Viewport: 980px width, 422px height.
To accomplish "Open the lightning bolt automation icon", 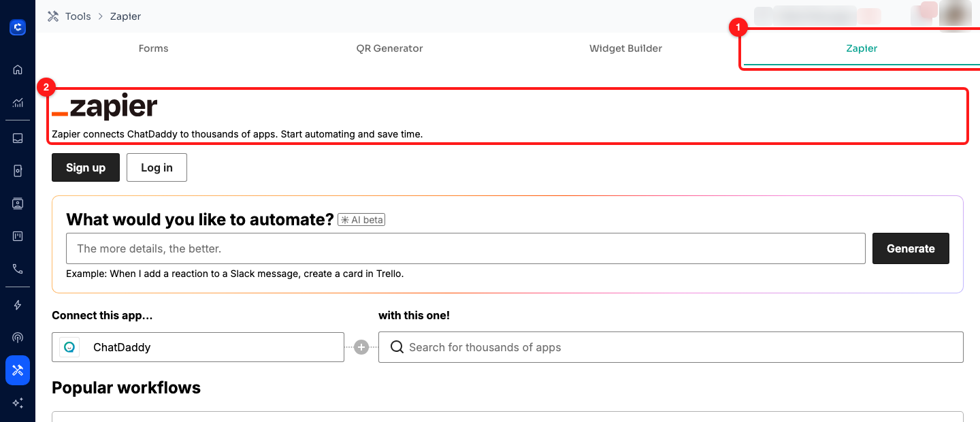I will tap(18, 305).
